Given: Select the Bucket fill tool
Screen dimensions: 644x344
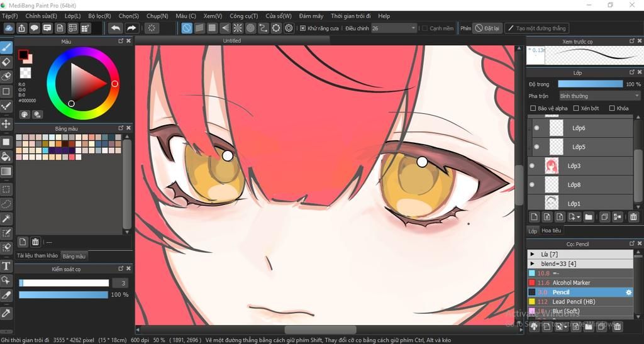Looking at the screenshot, I should coord(6,157).
